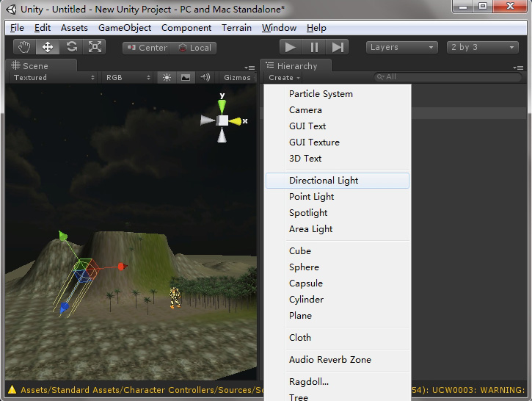Toggle pivot mode Center button
532x401 pixels.
[x=147, y=48]
